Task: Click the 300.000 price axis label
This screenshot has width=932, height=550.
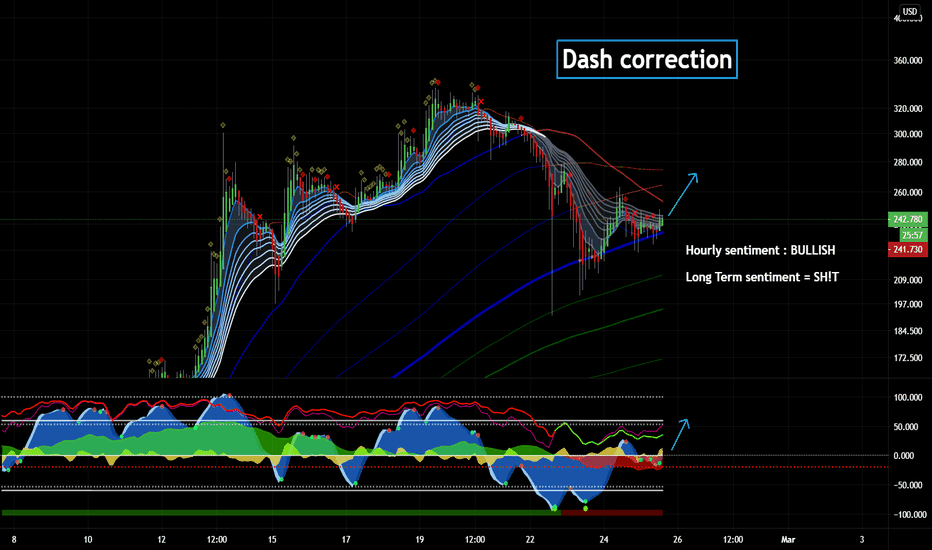Action: tap(908, 134)
